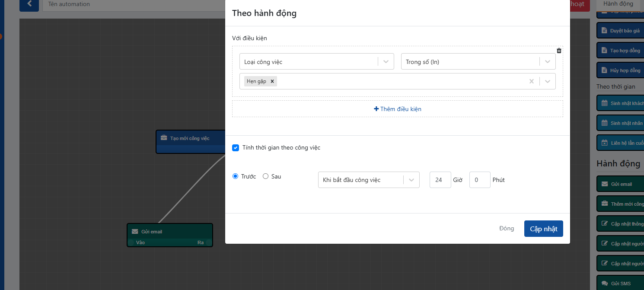The height and width of the screenshot is (290, 644).
Task: Expand the 'Hẹn gặp' value dropdown arrow
Action: point(548,81)
